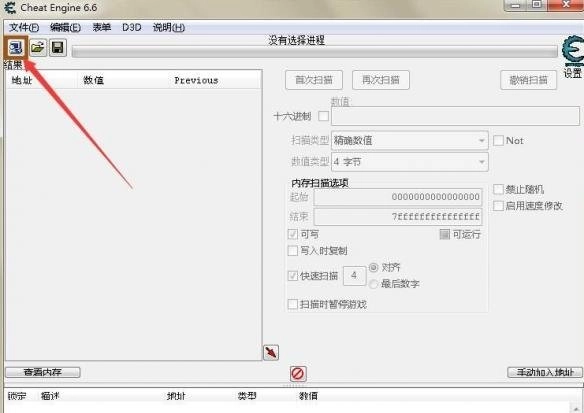Click the 描述 column header
Screen dimensions: 584x413
pos(50,396)
